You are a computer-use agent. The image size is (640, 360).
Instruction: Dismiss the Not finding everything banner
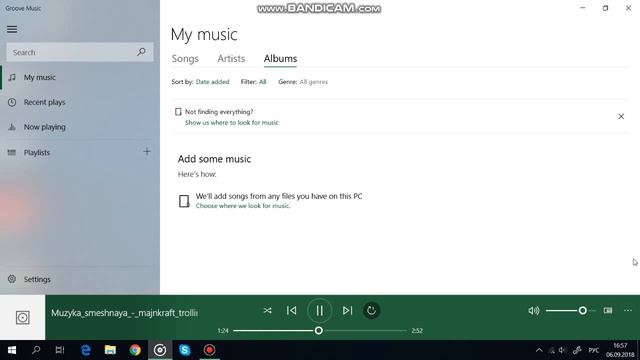click(621, 116)
